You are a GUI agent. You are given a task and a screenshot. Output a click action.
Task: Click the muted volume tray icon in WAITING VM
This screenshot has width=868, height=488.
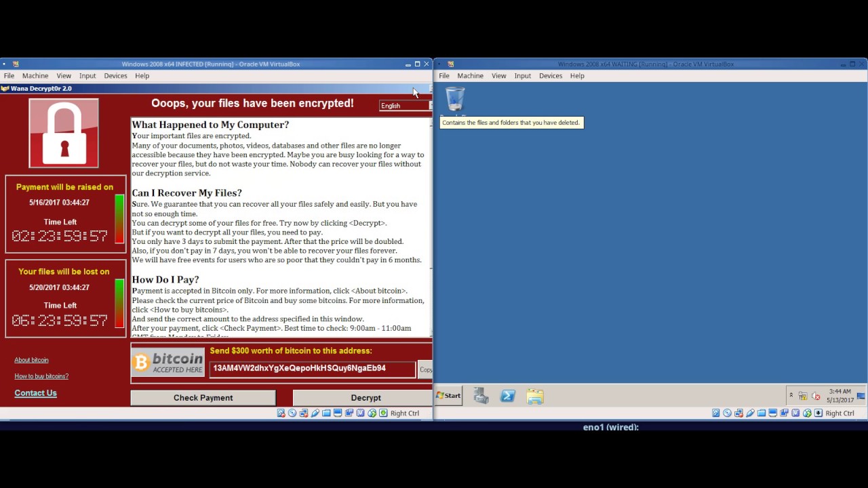click(x=816, y=396)
